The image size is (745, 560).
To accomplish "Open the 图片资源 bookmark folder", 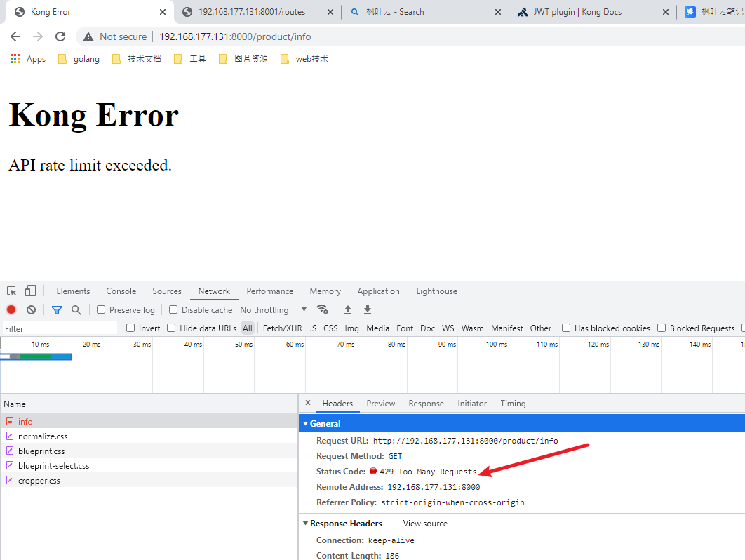I will pos(243,59).
